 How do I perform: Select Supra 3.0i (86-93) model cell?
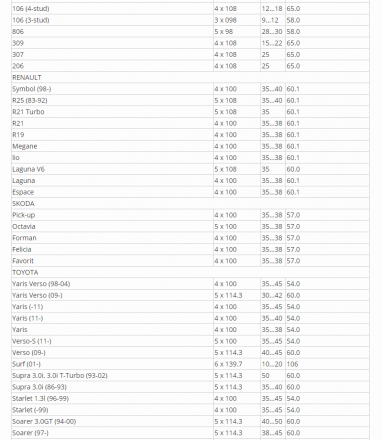click(112, 387)
